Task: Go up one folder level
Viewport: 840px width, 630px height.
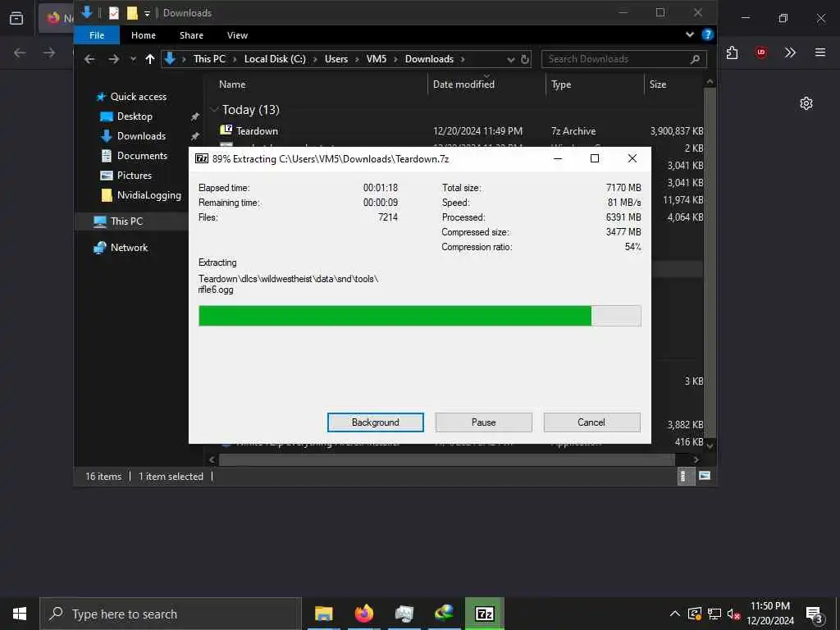Action: coord(150,59)
